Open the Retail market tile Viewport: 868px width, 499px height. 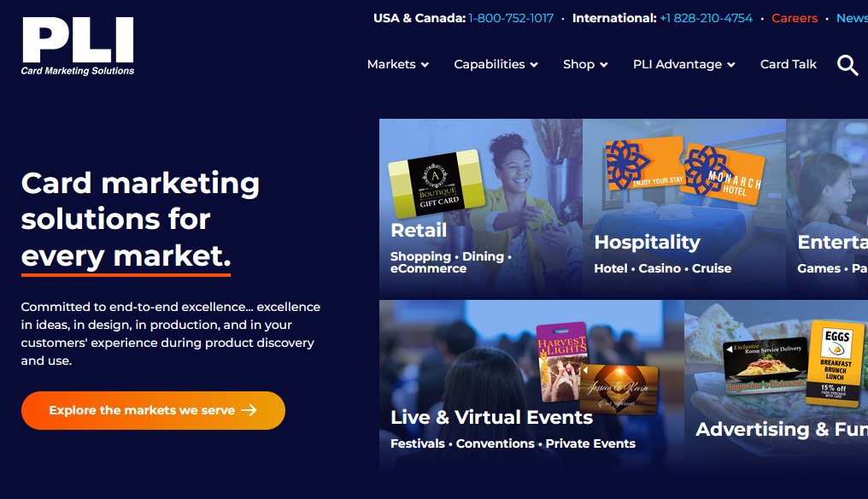[x=480, y=208]
